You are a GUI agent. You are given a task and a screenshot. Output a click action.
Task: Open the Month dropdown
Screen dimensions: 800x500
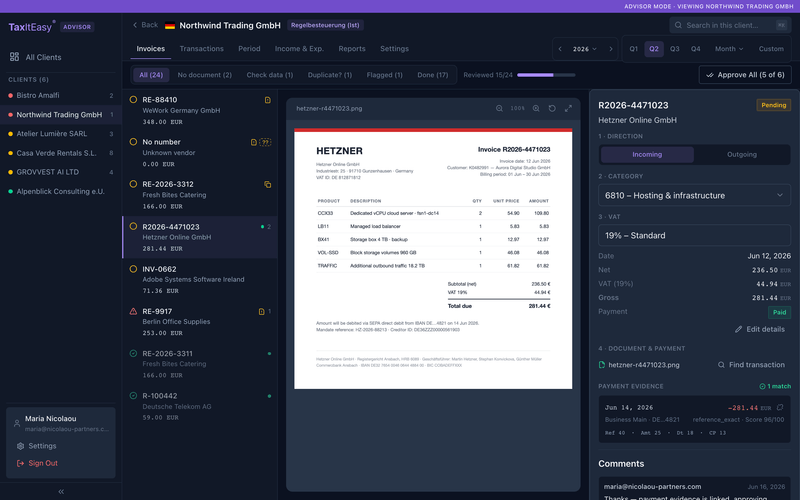click(x=729, y=49)
